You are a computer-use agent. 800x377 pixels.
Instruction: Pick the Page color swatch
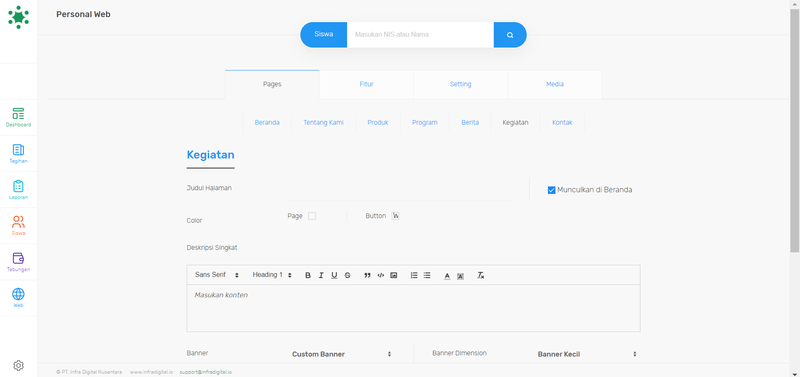312,216
